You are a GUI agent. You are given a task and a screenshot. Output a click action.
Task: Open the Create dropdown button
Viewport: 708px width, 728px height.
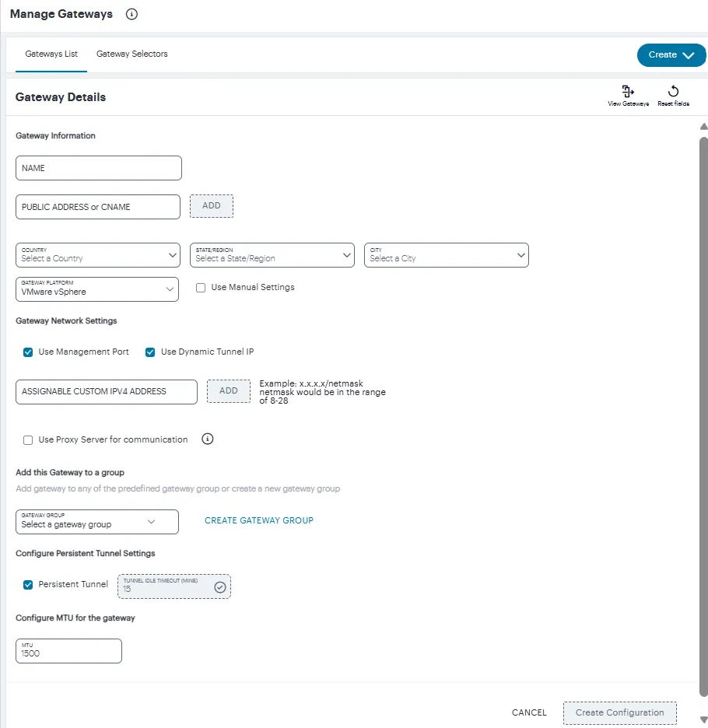tap(671, 55)
